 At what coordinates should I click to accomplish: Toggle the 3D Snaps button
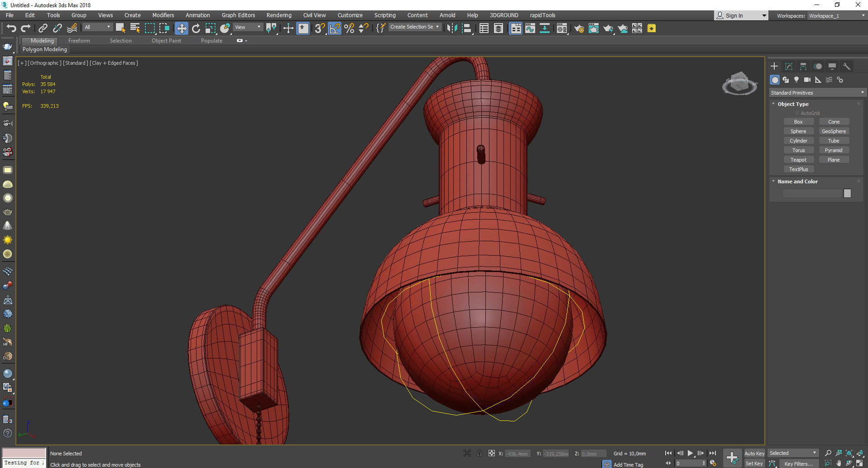point(320,29)
